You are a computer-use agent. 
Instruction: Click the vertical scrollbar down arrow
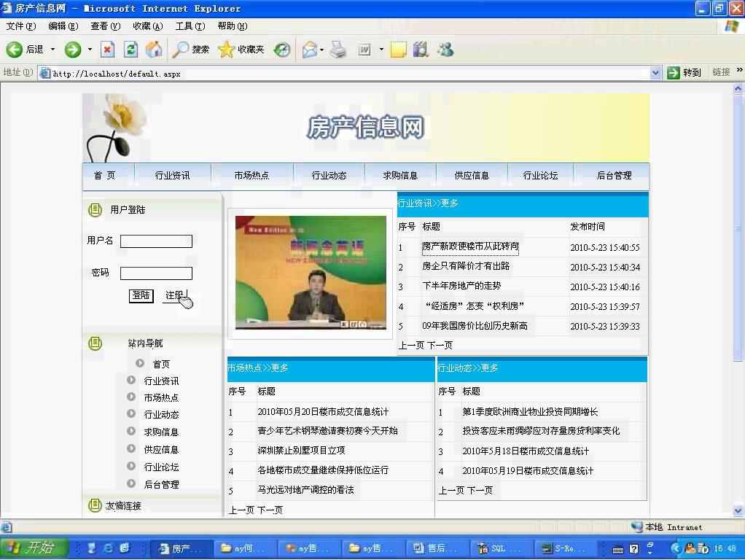point(738,511)
